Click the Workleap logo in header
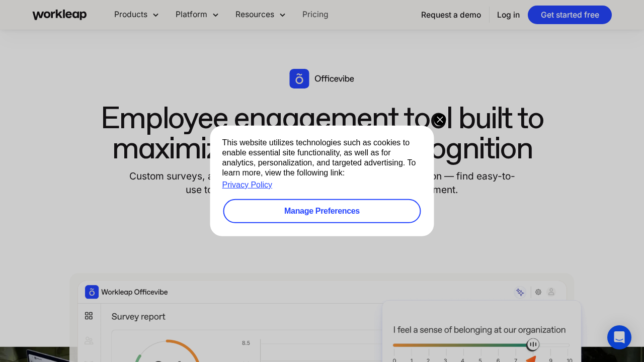Screen dimensions: 644x362 (59, 15)
